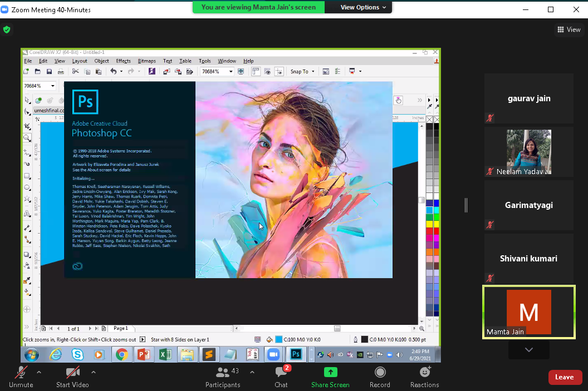Screen dimensions: 588x391
Task: Select the Shape tool in toolbox
Action: click(27, 112)
